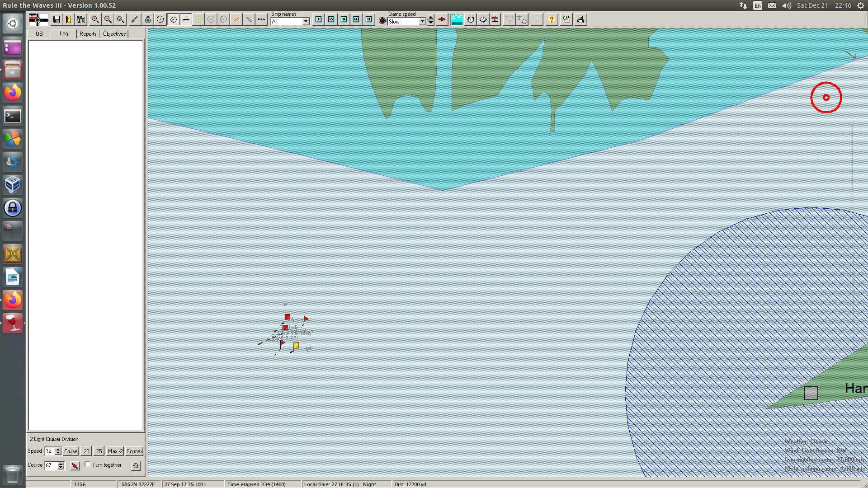Click the red arrow course pointer button

pyautogui.click(x=75, y=465)
